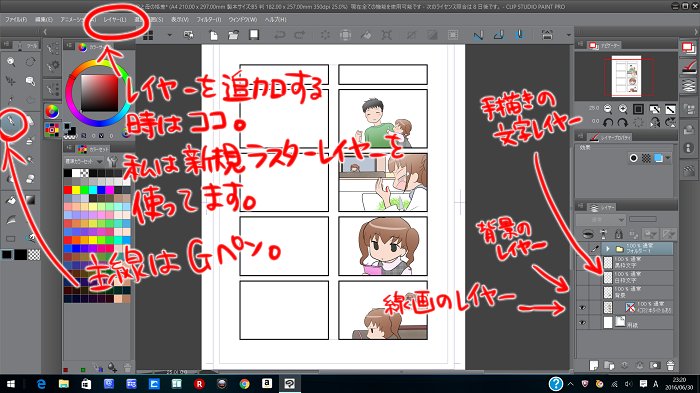The image size is (700, 393).
Task: Pick the cyan swatch in color set
Action: [92, 190]
